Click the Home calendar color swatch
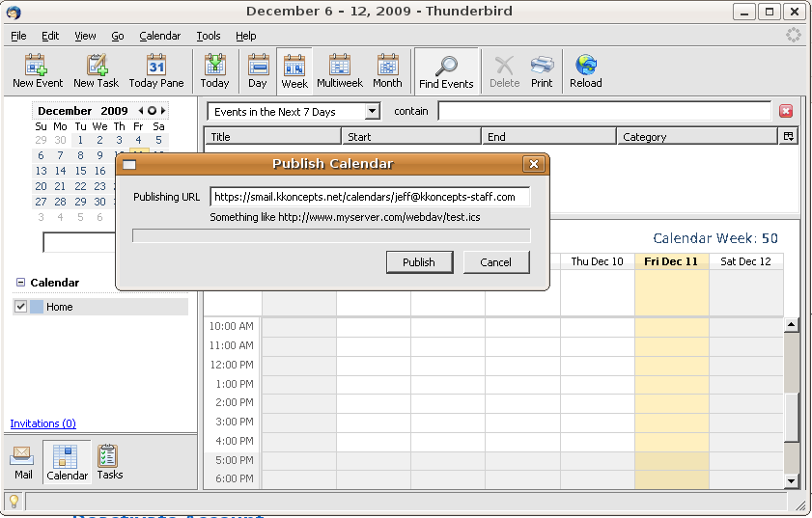Viewport: 812px width, 518px height. tap(37, 307)
